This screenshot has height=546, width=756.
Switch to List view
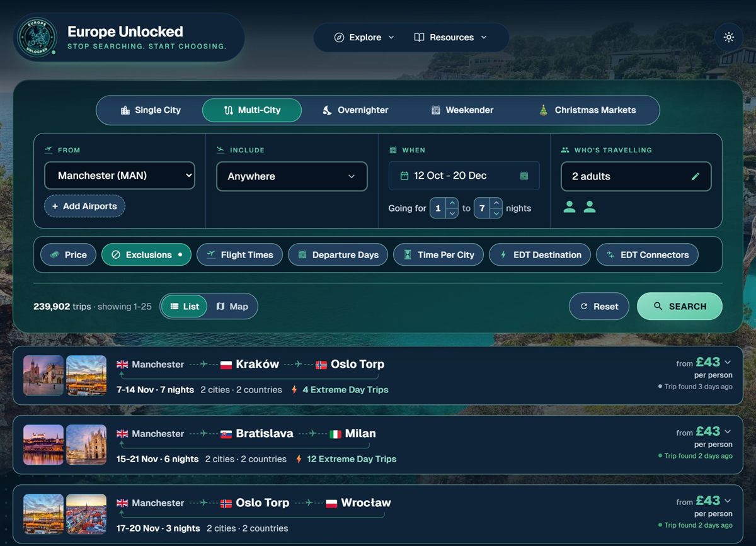click(x=185, y=307)
